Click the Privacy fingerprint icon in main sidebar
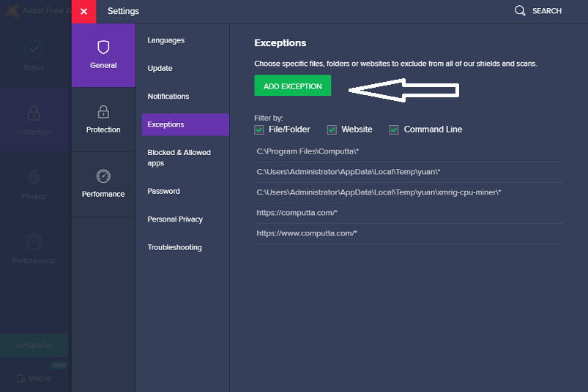The image size is (588, 392). click(34, 178)
